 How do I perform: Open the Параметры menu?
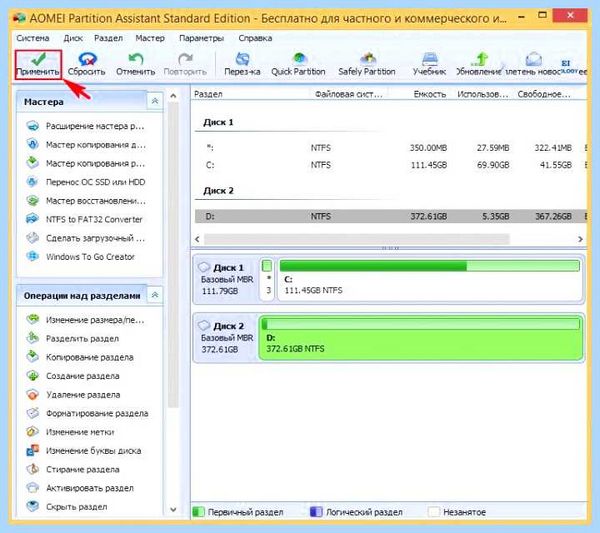201,38
